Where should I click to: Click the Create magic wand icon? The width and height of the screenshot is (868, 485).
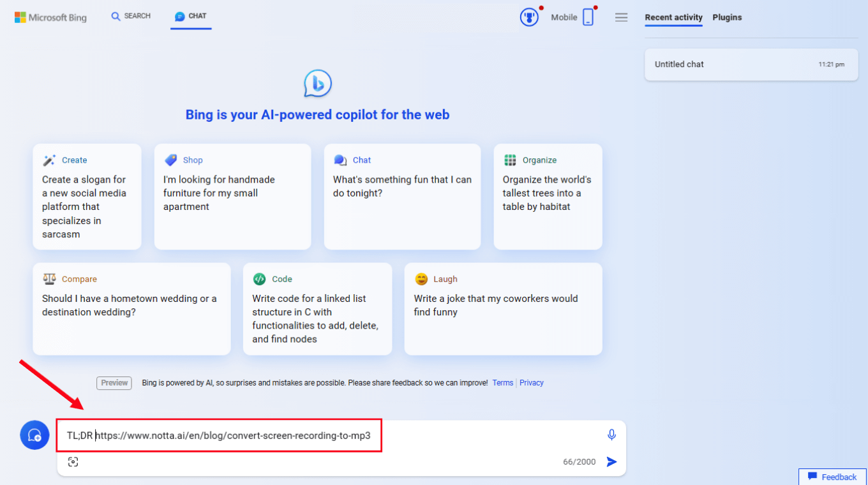click(49, 160)
